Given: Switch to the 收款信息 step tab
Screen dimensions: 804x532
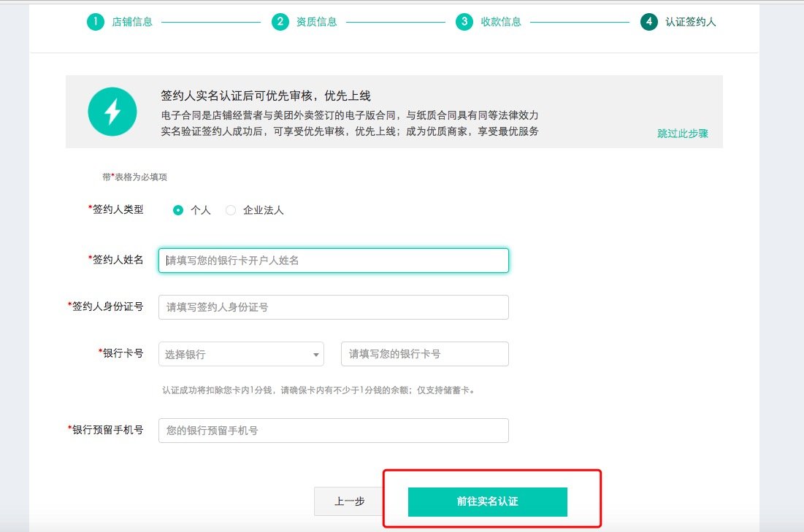Looking at the screenshot, I should pyautogui.click(x=503, y=22).
